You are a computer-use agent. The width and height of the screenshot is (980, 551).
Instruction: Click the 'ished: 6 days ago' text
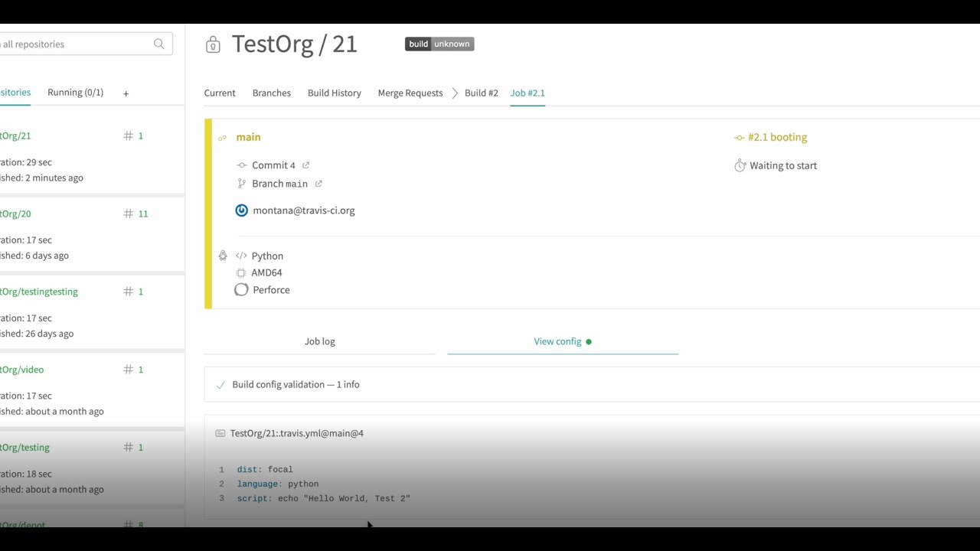click(x=34, y=256)
